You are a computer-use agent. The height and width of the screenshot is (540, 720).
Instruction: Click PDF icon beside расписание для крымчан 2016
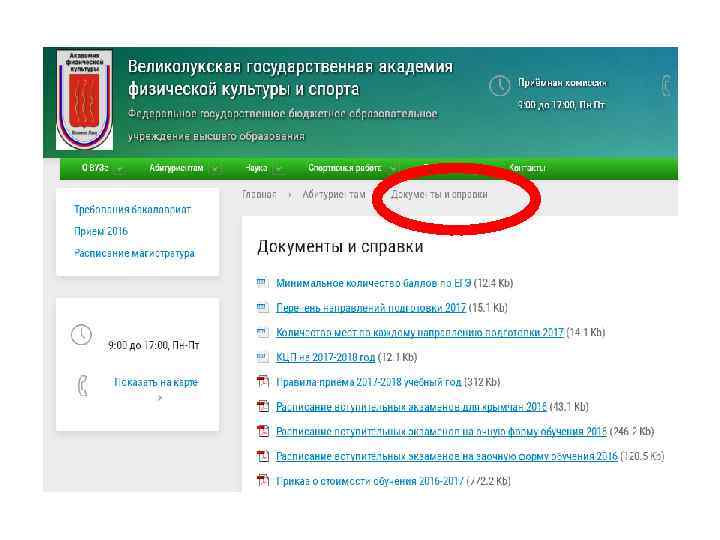[263, 406]
